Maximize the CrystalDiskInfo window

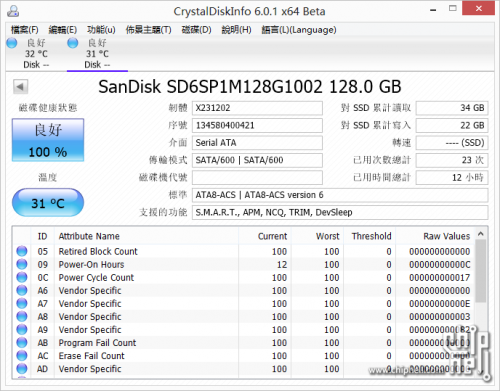[x=453, y=9]
